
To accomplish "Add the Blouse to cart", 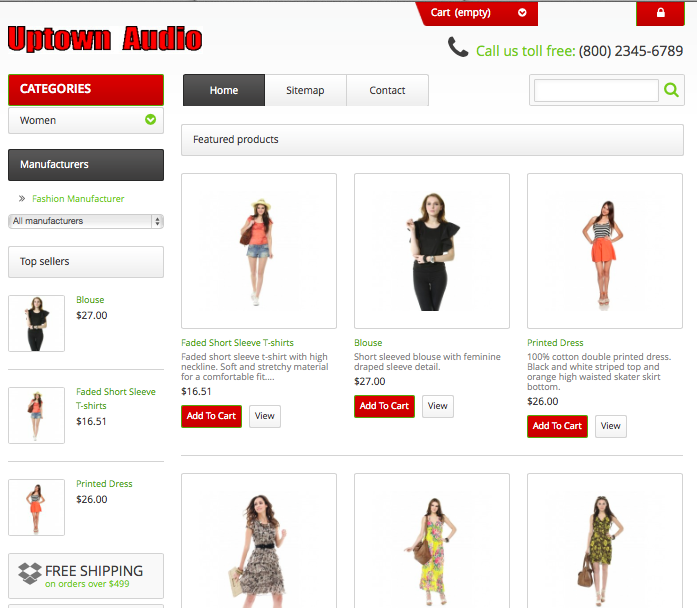I will pos(385,406).
